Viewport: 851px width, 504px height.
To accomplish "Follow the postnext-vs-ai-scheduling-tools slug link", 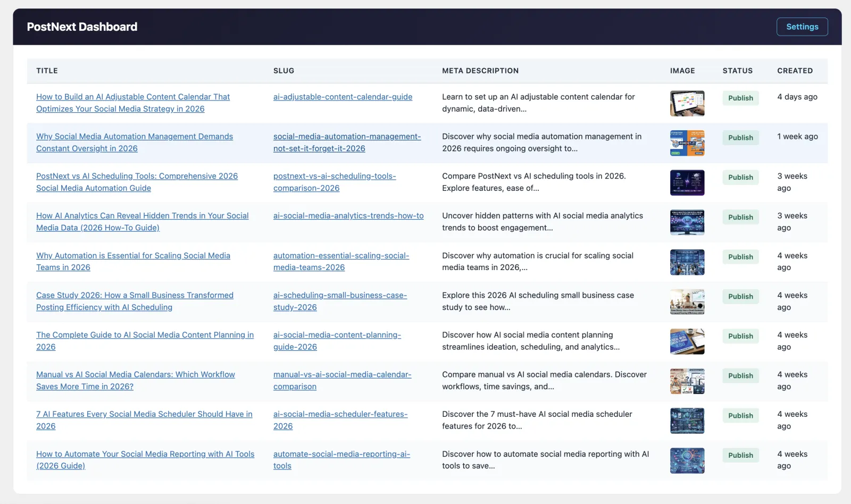I will pyautogui.click(x=335, y=182).
